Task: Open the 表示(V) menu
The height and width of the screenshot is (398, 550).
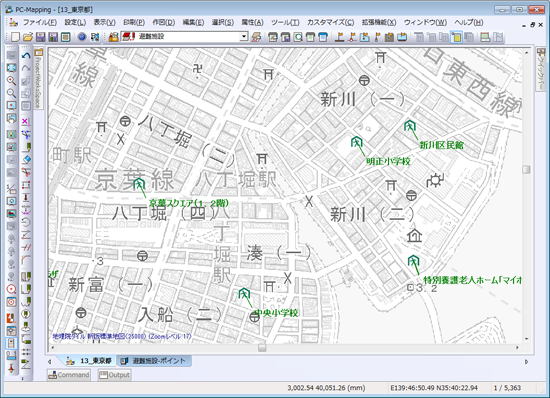Action: click(105, 22)
